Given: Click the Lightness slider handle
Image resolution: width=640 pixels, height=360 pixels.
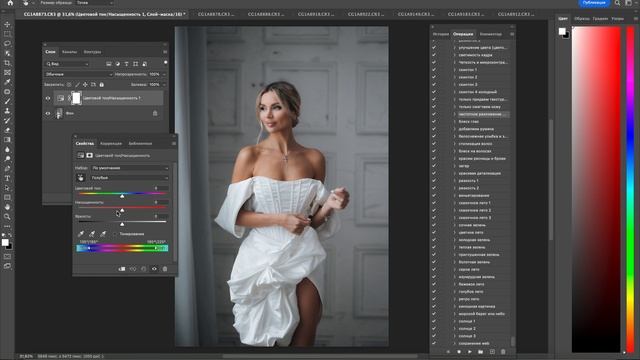Looking at the screenshot, I should (x=122, y=224).
